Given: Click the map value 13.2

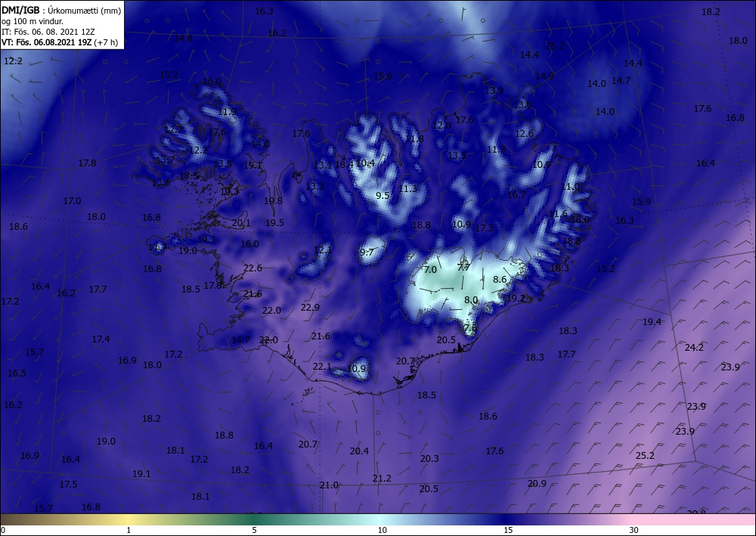Looking at the screenshot, I should [314, 187].
